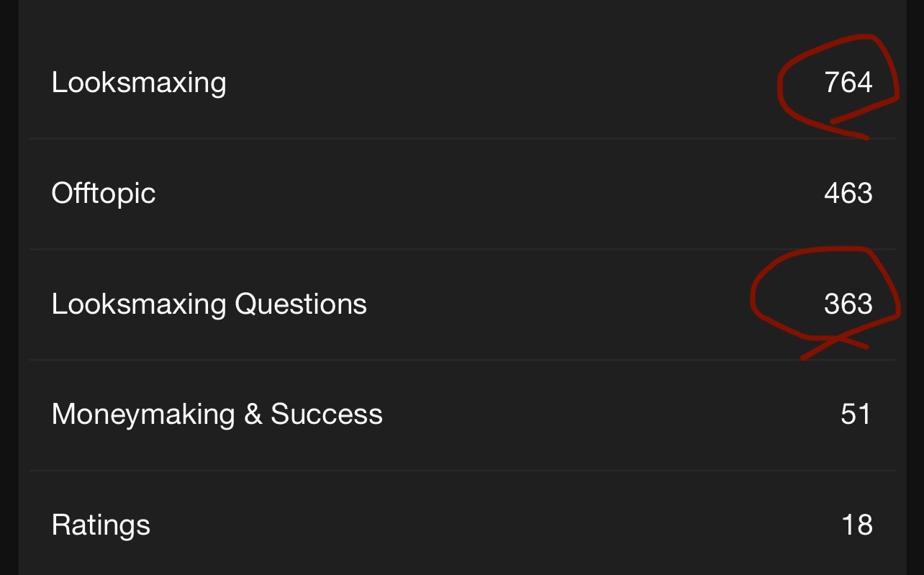The height and width of the screenshot is (575, 924).
Task: Click the 764 count for Looksmaxing
Action: click(x=848, y=83)
